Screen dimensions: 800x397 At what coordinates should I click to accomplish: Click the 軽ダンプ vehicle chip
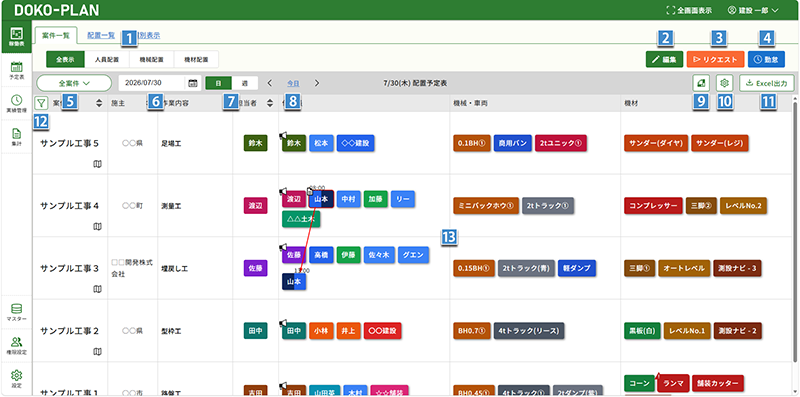coord(577,268)
